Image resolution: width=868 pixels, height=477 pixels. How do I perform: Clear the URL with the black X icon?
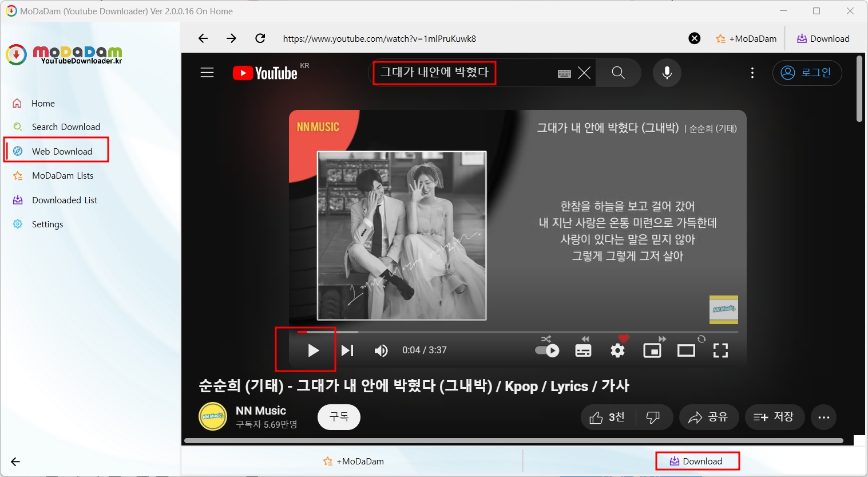(x=694, y=38)
